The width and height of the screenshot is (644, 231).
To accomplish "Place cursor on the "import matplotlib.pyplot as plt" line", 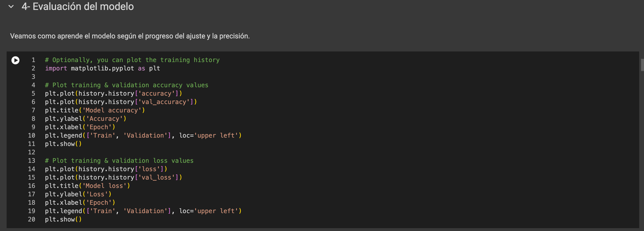I will (103, 68).
